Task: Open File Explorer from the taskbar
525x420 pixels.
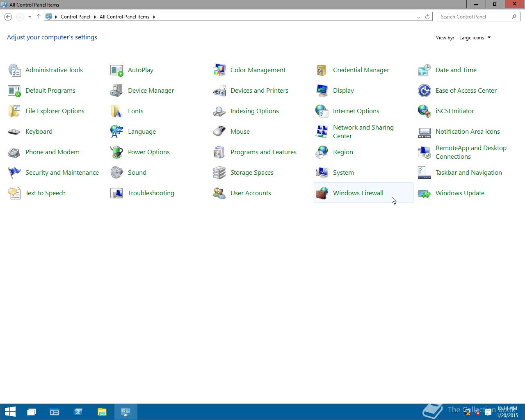Action: click(x=102, y=412)
